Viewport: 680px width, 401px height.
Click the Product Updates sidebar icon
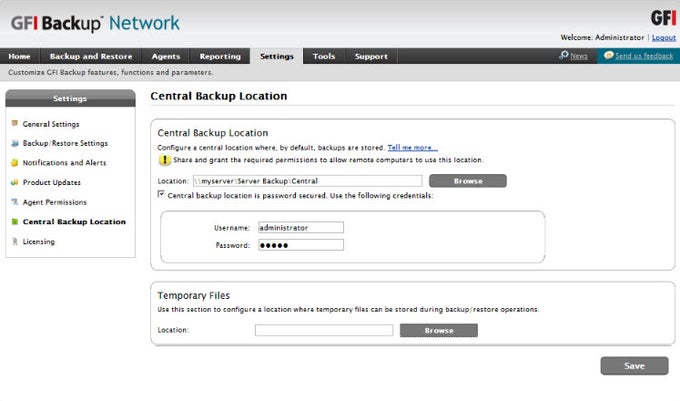pos(15,182)
